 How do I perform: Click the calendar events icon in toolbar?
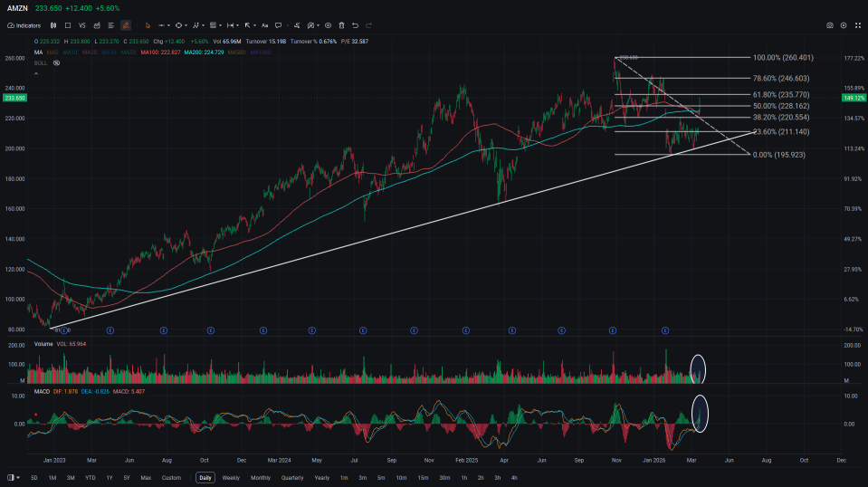pyautogui.click(x=97, y=25)
